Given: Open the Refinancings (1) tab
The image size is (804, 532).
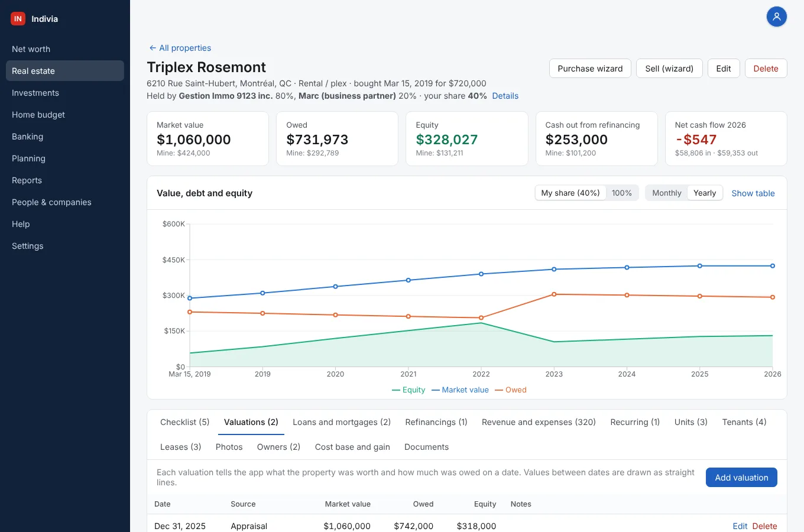Looking at the screenshot, I should tap(436, 422).
